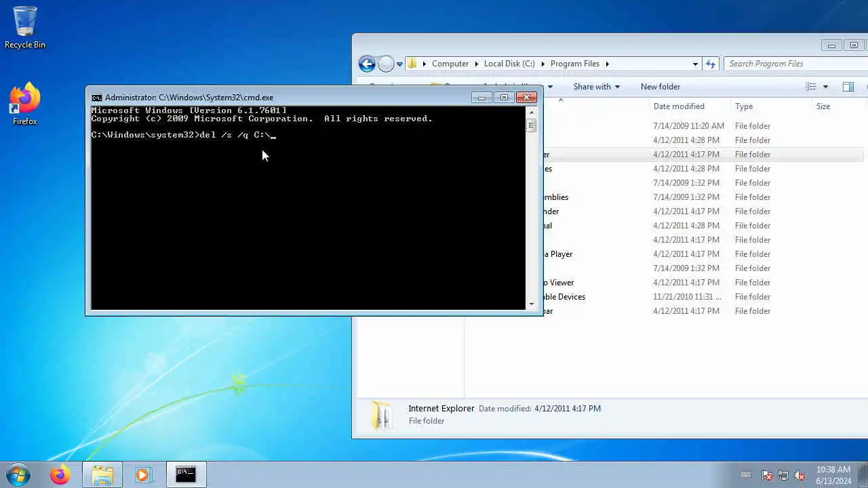Click the cmd window scrollbar thumb
Image resolution: width=868 pixels, height=488 pixels.
531,125
